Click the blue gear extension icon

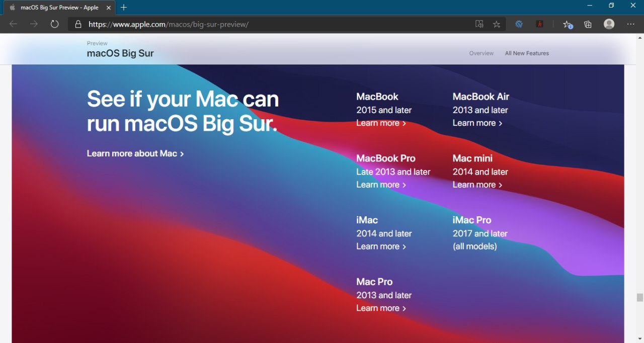[519, 24]
